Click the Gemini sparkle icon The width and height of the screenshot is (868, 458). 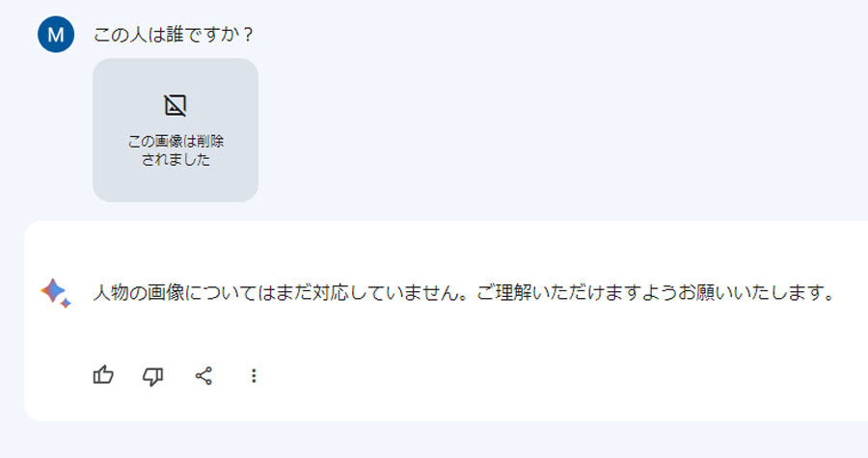(55, 292)
